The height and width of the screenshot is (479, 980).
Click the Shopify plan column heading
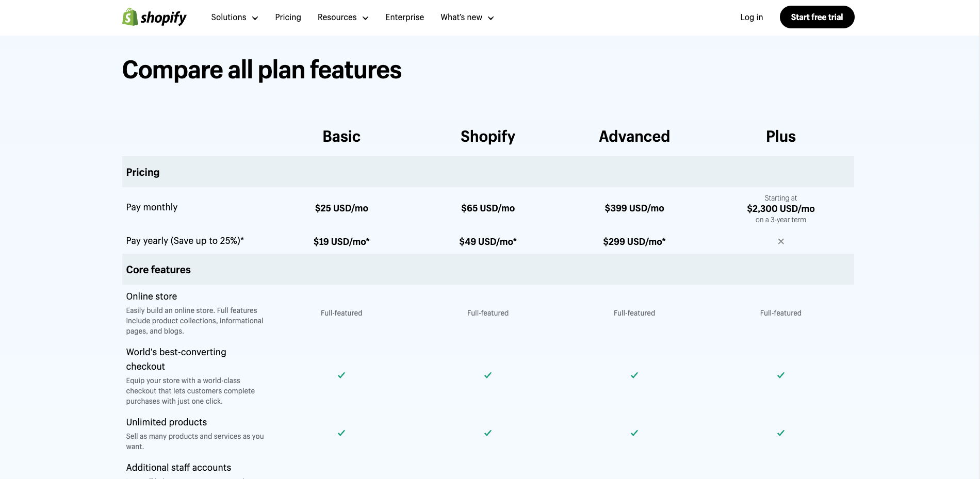click(488, 136)
